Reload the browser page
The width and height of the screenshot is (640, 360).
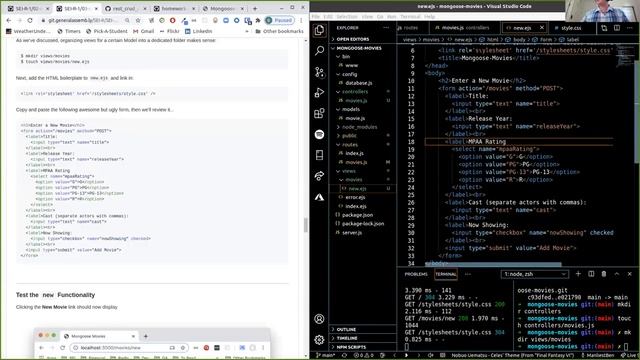click(x=30, y=20)
